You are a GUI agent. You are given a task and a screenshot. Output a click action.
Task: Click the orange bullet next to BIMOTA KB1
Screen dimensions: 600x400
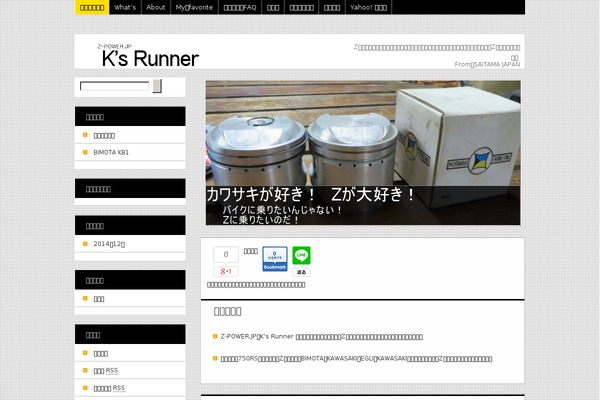(x=85, y=152)
